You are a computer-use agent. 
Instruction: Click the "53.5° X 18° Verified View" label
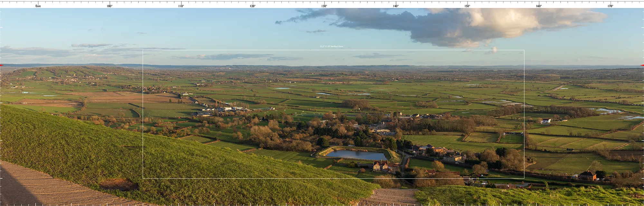331,47
